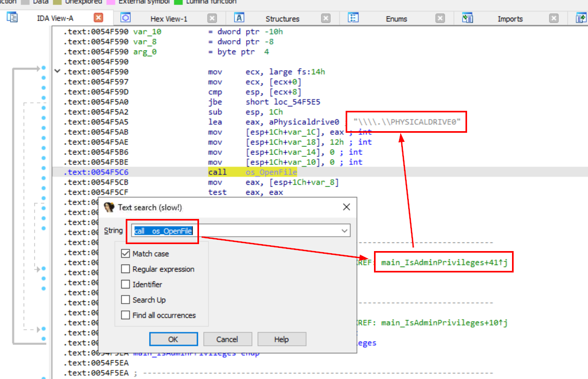
Task: Enable the Search Up checkbox
Action: click(126, 300)
